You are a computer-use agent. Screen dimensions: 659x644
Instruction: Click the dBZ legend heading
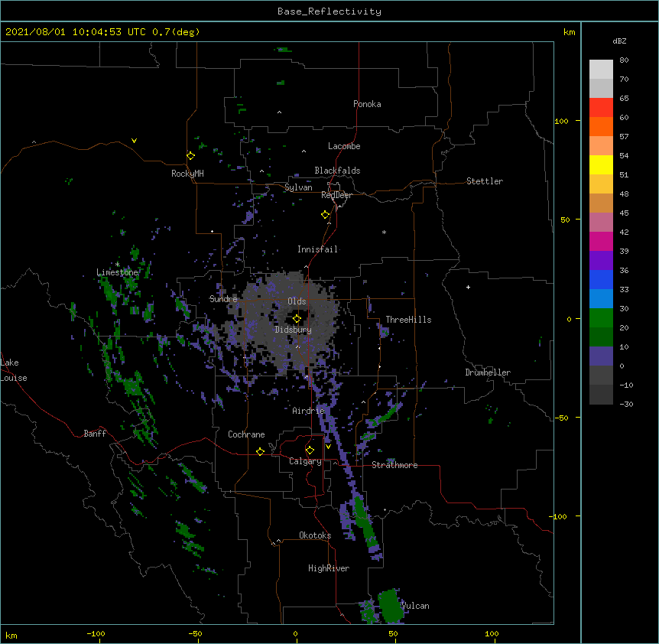click(619, 41)
